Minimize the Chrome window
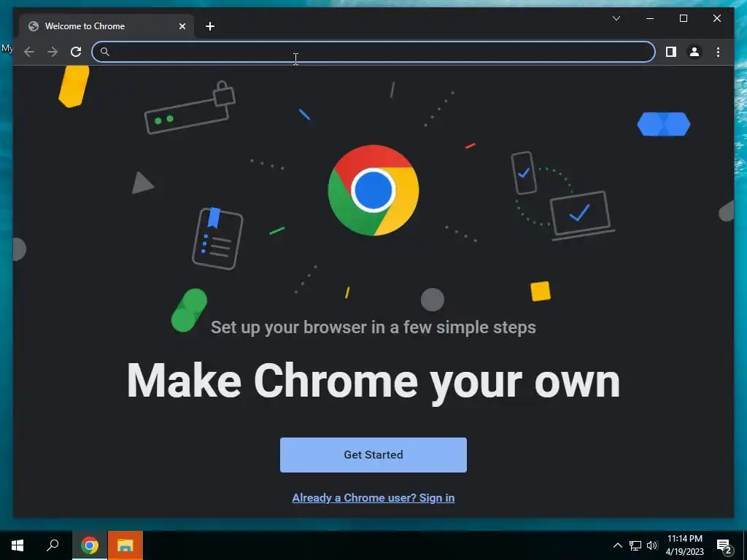Viewport: 747px width, 560px height. pos(650,18)
